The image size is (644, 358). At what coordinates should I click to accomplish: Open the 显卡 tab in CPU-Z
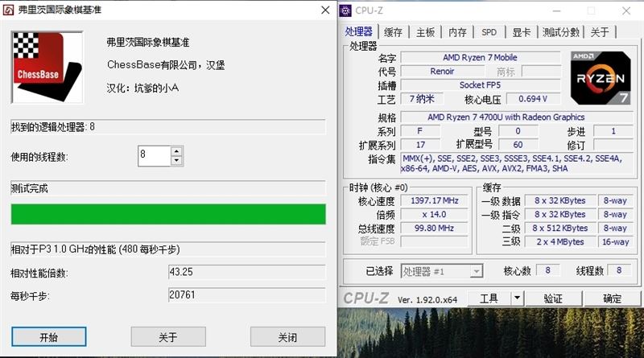(x=521, y=32)
